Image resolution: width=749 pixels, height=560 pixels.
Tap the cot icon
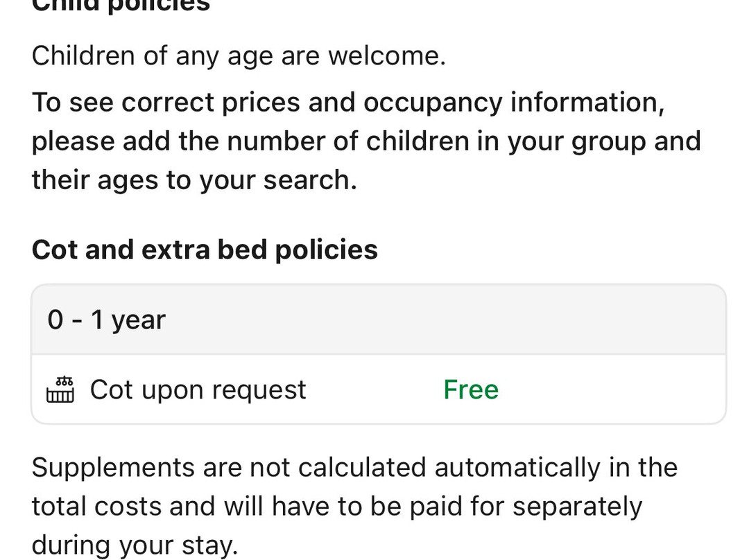click(x=60, y=390)
